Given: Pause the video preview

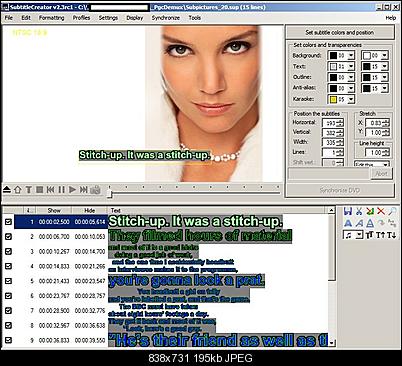Looking at the screenshot, I should 61,190.
